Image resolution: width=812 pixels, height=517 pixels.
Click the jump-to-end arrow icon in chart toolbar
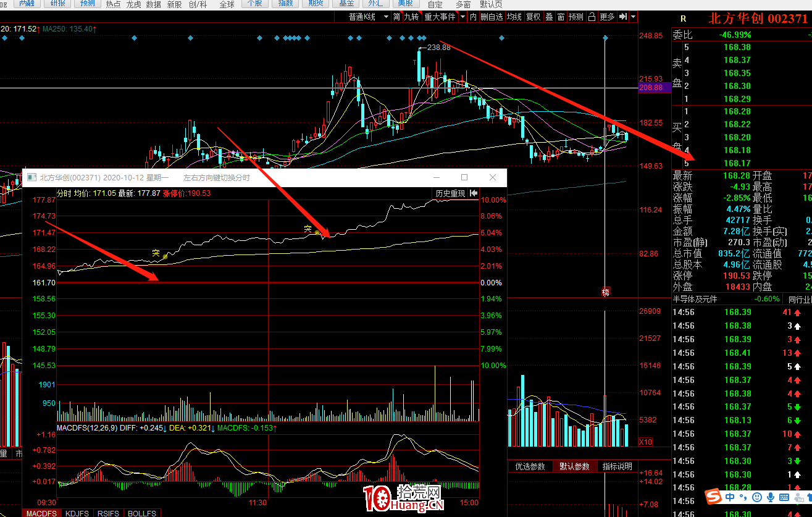tap(622, 17)
